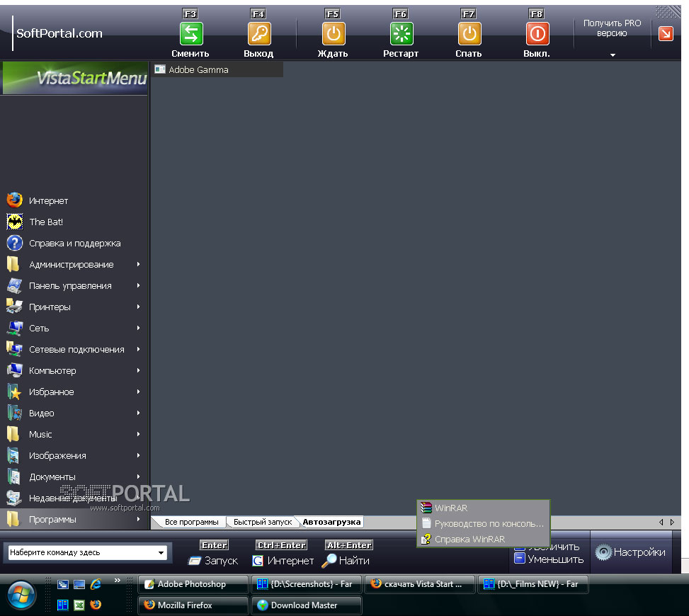The height and width of the screenshot is (616, 689).
Task: Click the blue Far manager quick launch icon
Action: pos(63,605)
